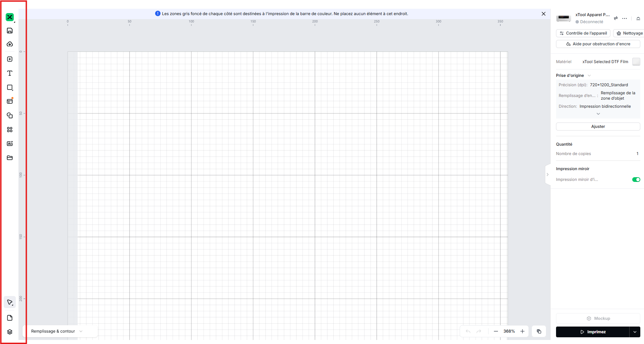Dismiss the color bar info banner
Image resolution: width=644 pixels, height=344 pixels.
pyautogui.click(x=543, y=14)
